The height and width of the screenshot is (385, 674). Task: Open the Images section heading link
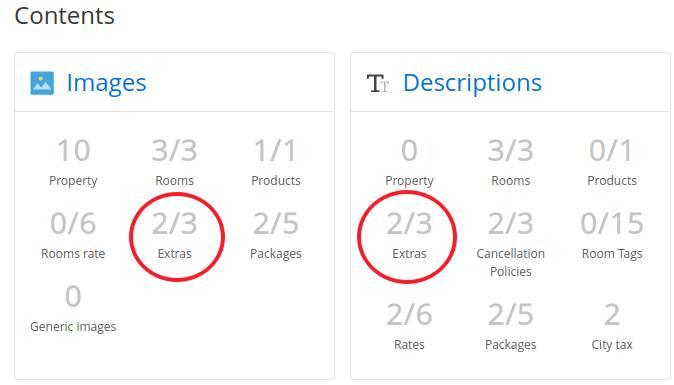pos(106,83)
